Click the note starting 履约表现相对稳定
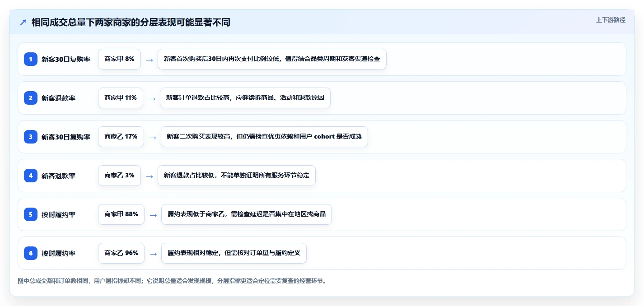 (234, 253)
